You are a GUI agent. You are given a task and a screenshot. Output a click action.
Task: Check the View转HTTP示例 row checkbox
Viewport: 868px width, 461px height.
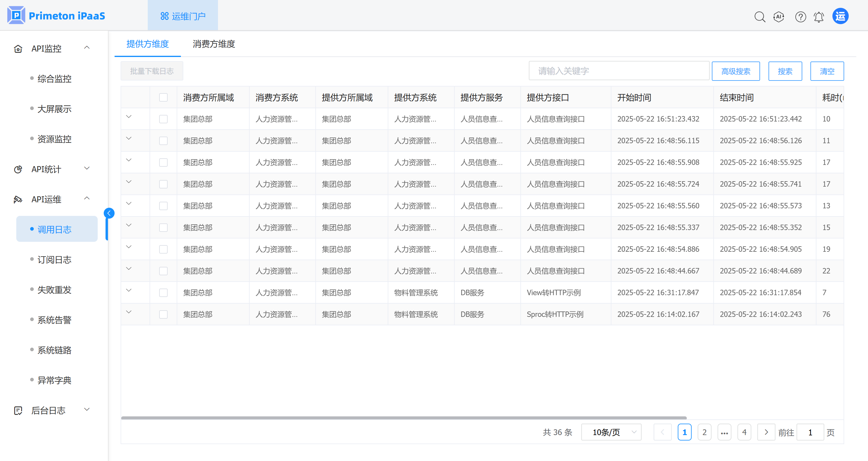tap(163, 292)
